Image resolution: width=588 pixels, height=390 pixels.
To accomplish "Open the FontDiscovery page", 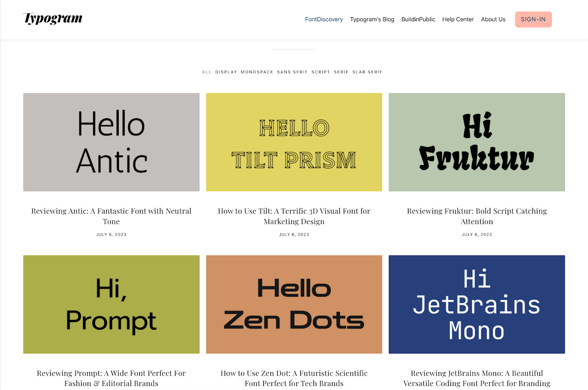I will coord(324,19).
